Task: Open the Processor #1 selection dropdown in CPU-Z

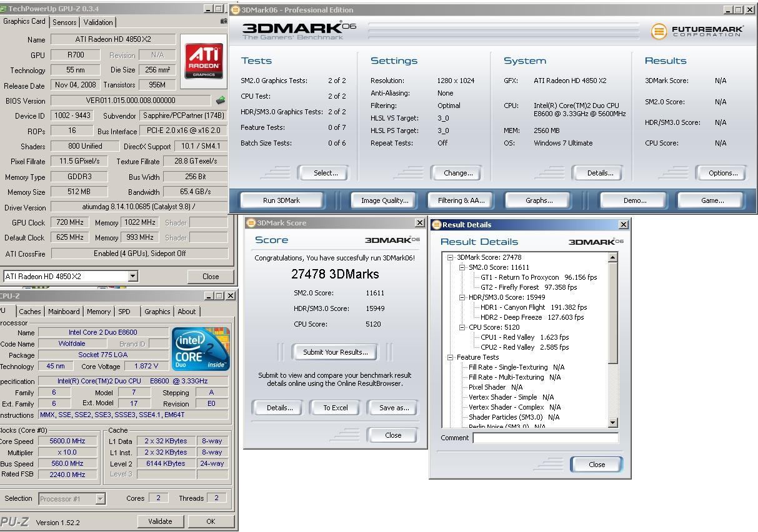Action: [x=100, y=498]
